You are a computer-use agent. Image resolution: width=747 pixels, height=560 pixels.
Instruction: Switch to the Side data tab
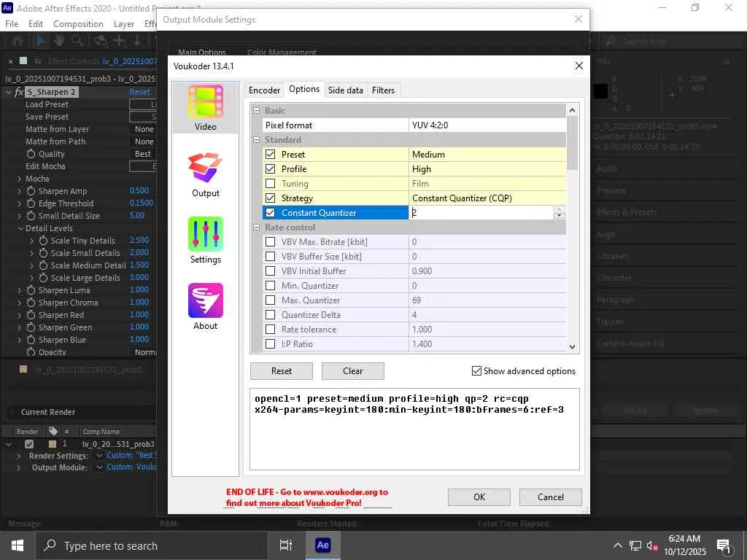tap(345, 90)
